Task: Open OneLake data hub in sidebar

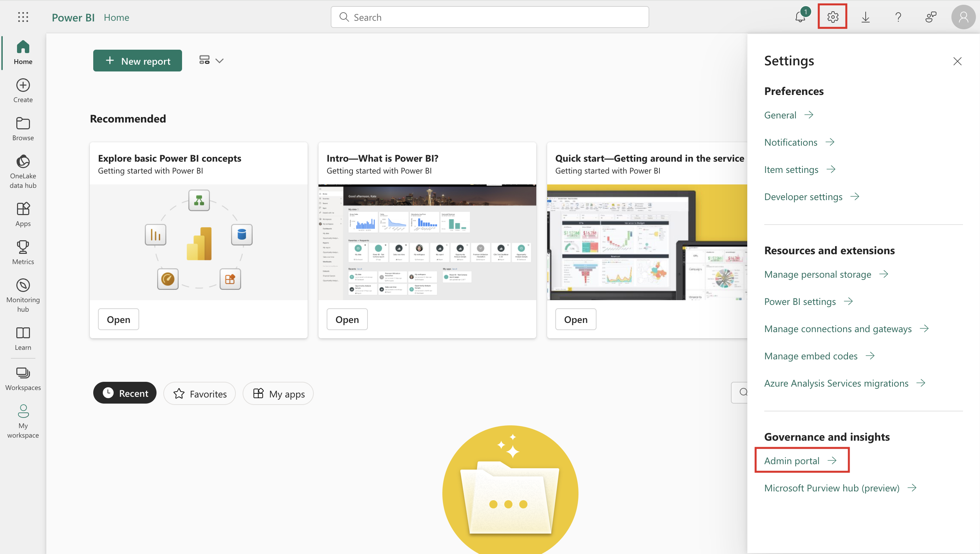Action: pyautogui.click(x=23, y=172)
